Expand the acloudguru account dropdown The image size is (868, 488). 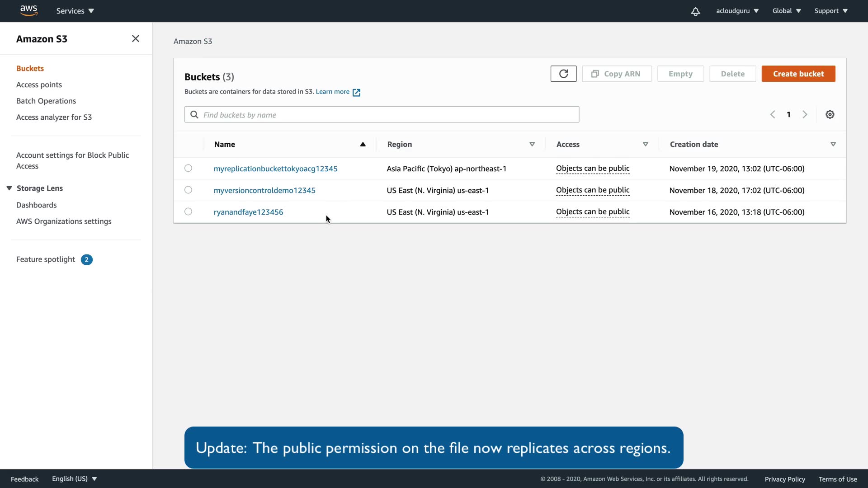coord(737,11)
